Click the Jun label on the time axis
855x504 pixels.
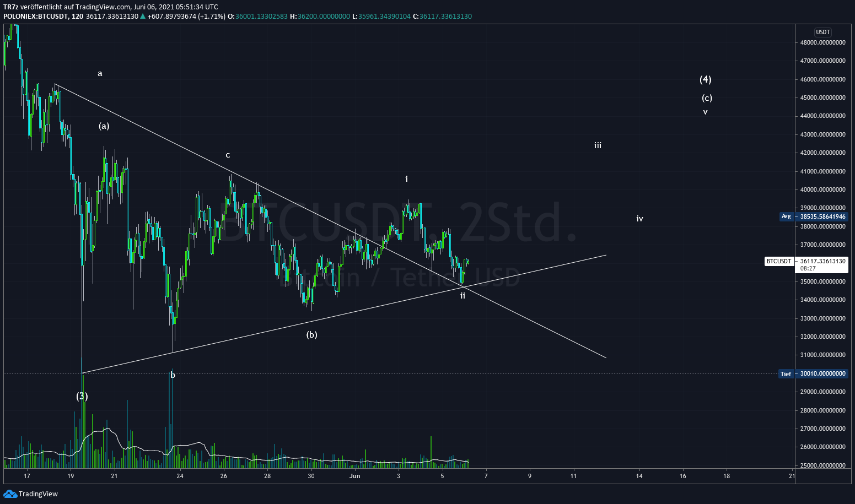354,476
